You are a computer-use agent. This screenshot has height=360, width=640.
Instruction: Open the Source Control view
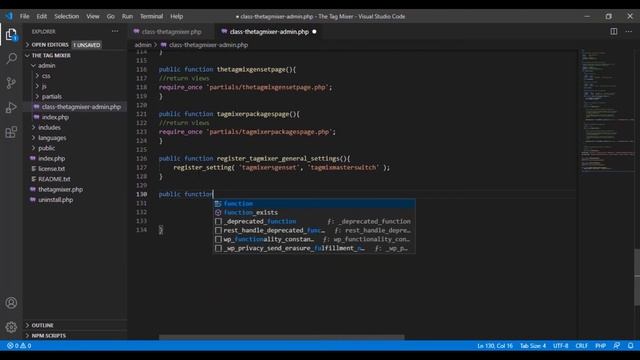(x=11, y=83)
